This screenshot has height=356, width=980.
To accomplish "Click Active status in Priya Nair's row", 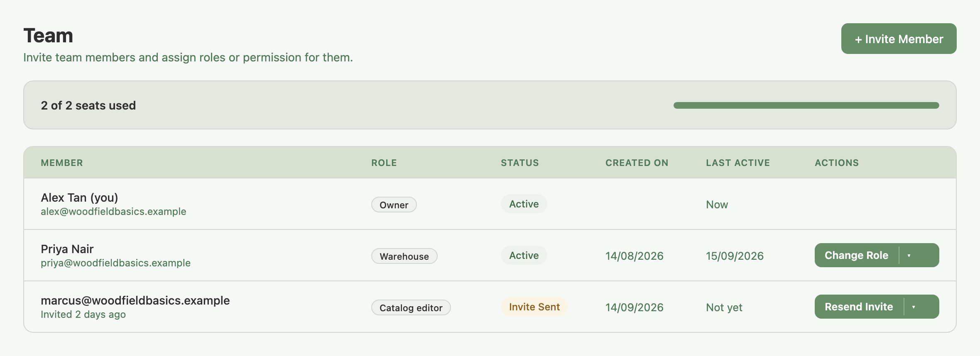I will [524, 255].
